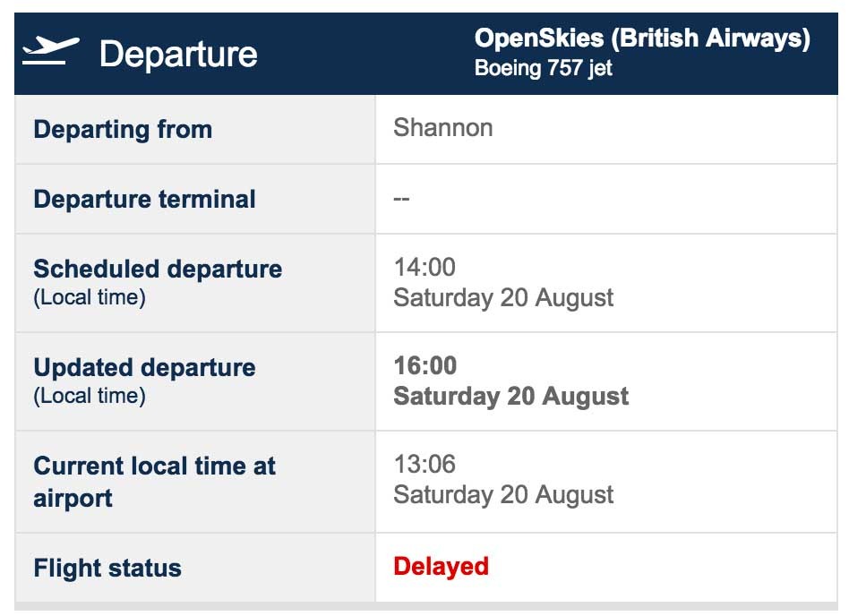Click the departure terminal dashes value
This screenshot has width=849, height=616.
[401, 199]
